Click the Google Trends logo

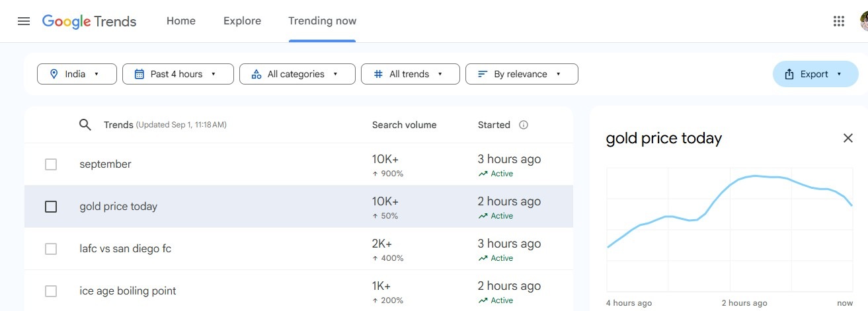pyautogui.click(x=89, y=21)
